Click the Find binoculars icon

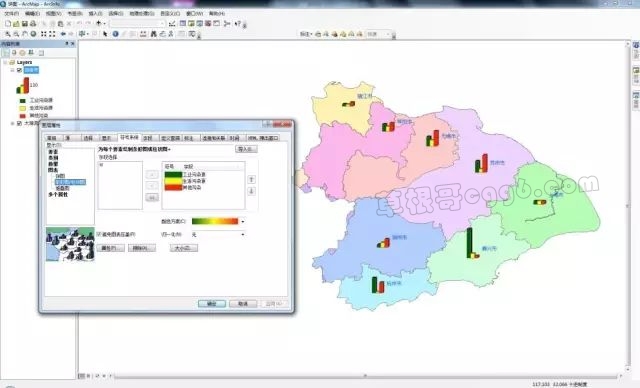[153, 34]
